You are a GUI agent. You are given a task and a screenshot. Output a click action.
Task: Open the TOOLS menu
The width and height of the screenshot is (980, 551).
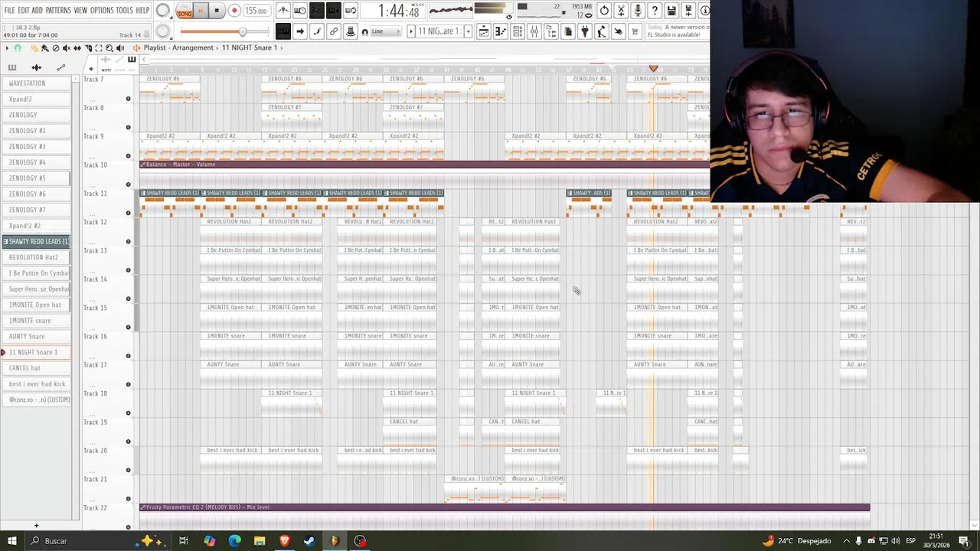tap(124, 11)
